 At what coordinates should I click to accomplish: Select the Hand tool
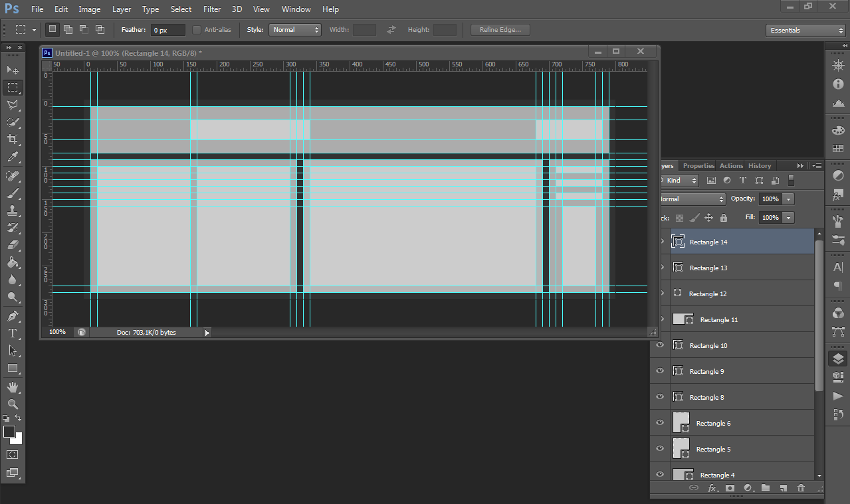12,386
